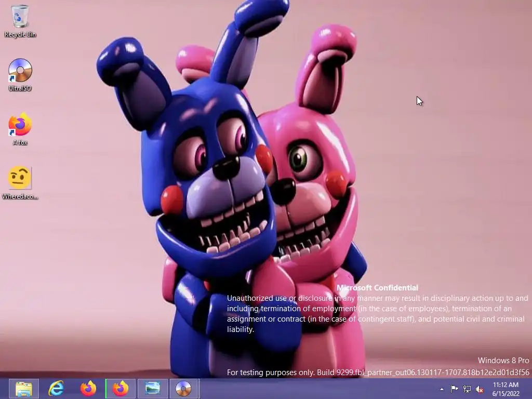532x399 pixels.
Task: Open the clock showing 11:12 AM
Action: coord(506,385)
